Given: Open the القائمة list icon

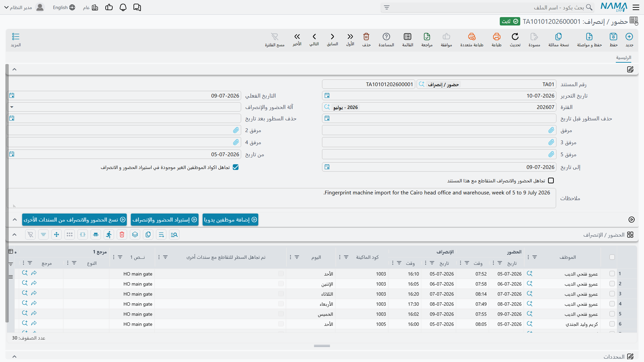Looking at the screenshot, I should click(x=408, y=37).
